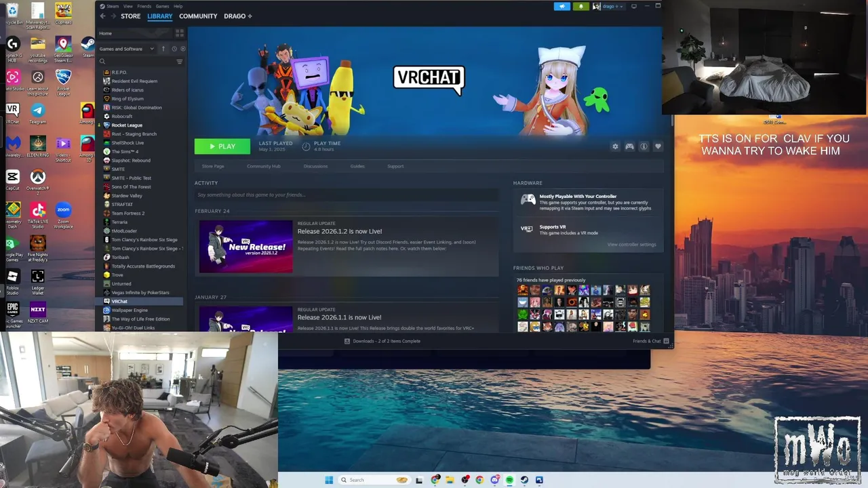Open Overwatch desktop shortcut
868x488 pixels.
38,180
